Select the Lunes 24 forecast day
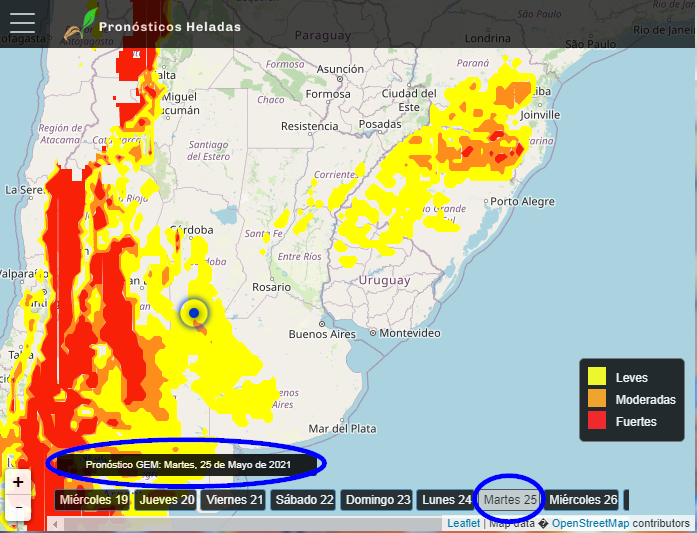 446,500
